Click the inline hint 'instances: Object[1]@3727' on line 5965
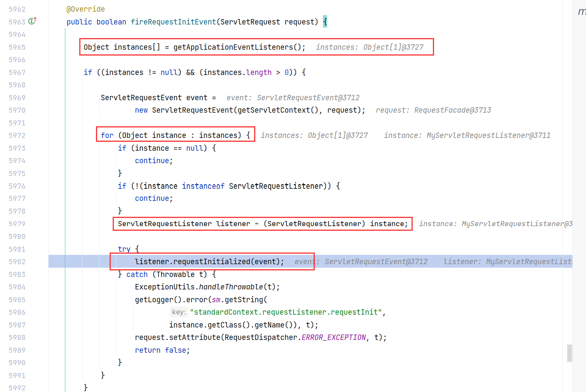586x392 pixels. coord(370,47)
